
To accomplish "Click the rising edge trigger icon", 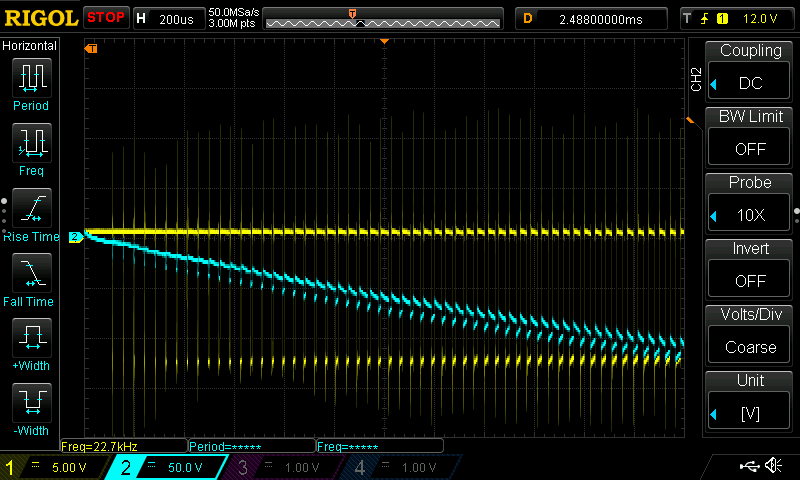I will pos(704,19).
